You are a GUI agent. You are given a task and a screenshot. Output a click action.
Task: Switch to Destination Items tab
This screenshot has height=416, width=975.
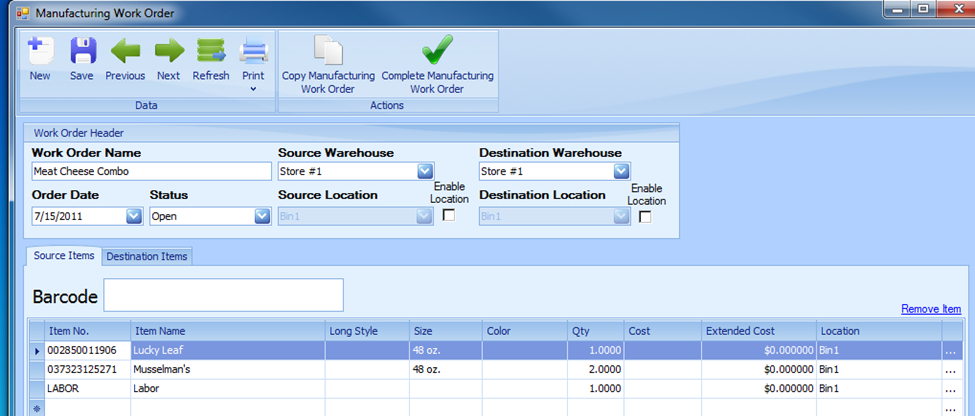(x=147, y=256)
